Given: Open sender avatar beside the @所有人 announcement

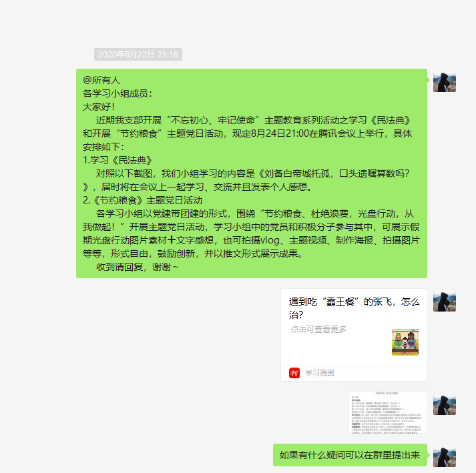Looking at the screenshot, I should pos(445,81).
